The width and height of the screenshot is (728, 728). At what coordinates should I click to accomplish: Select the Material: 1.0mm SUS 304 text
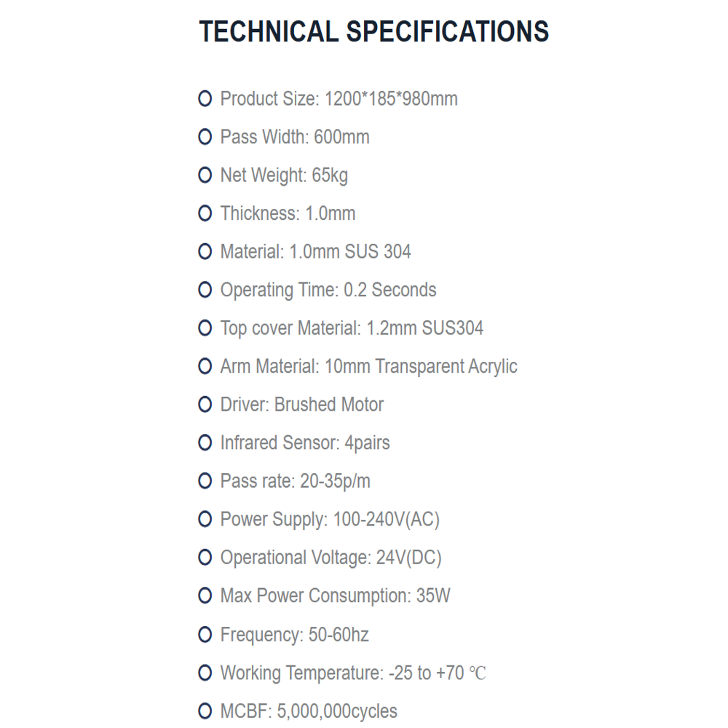click(315, 252)
